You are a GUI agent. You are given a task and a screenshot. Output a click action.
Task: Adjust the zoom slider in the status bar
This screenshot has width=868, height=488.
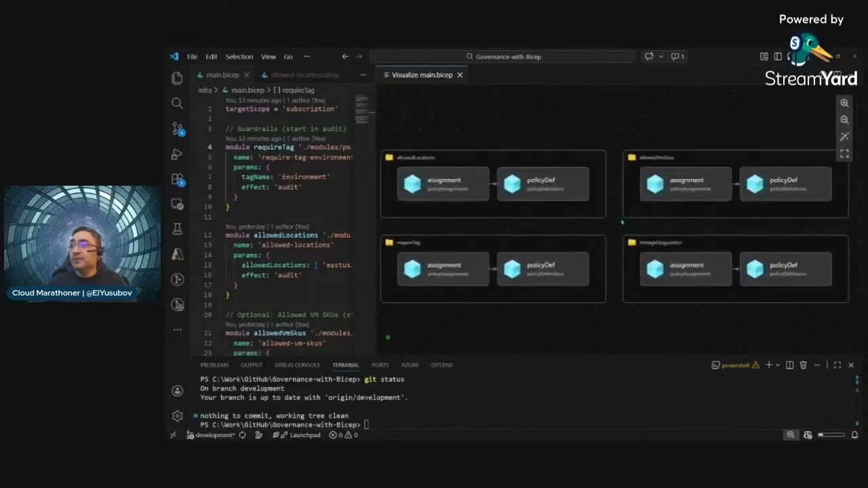tap(831, 435)
